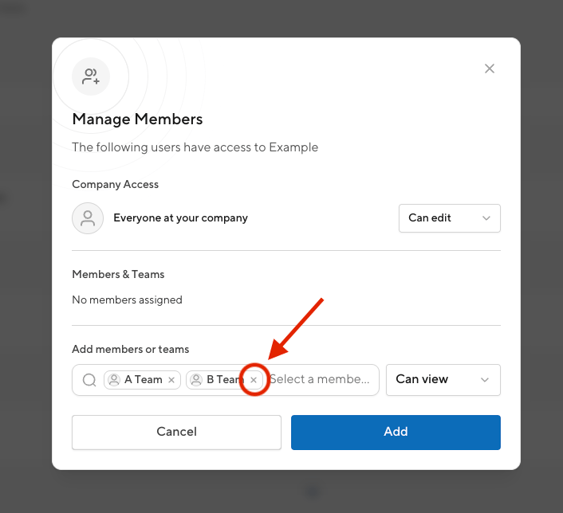The height and width of the screenshot is (513, 563).
Task: Click the chevron on Can edit
Action: click(486, 218)
